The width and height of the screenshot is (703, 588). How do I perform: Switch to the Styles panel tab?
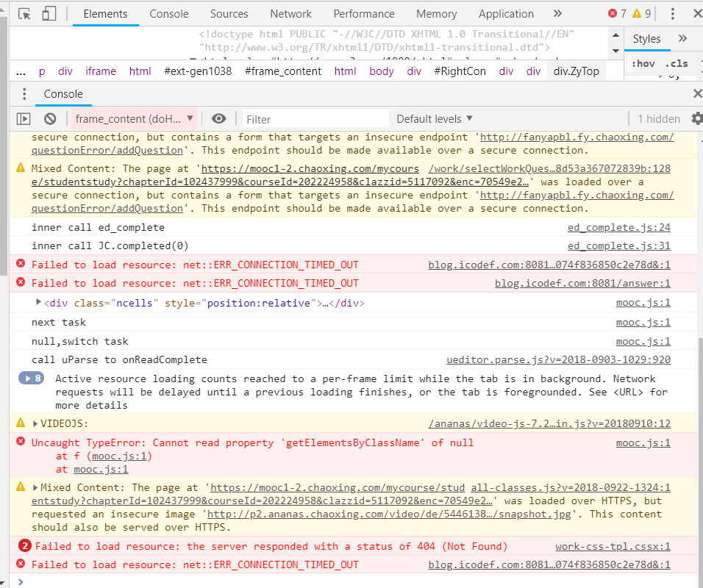646,38
